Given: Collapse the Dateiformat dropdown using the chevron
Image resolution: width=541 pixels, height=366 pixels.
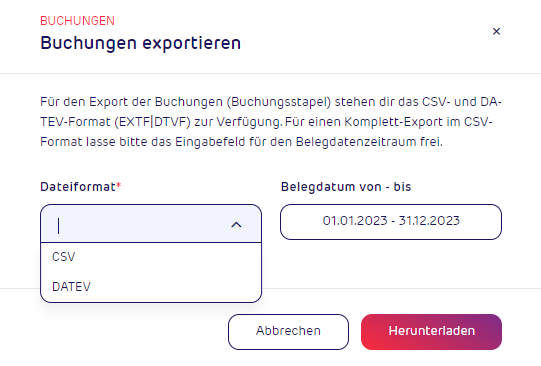Looking at the screenshot, I should [x=236, y=225].
